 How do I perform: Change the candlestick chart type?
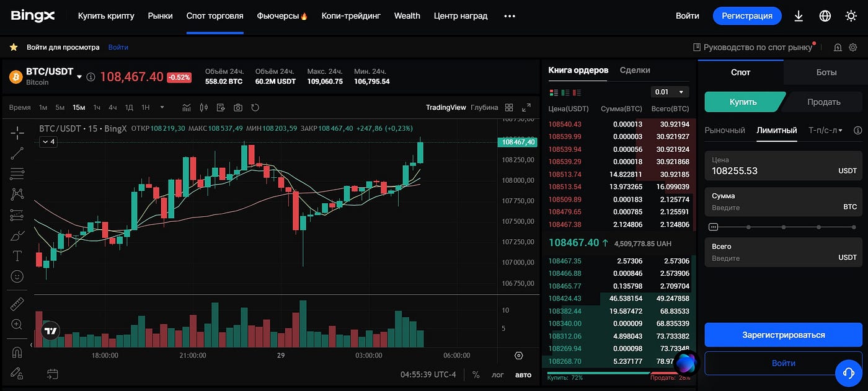click(x=203, y=107)
